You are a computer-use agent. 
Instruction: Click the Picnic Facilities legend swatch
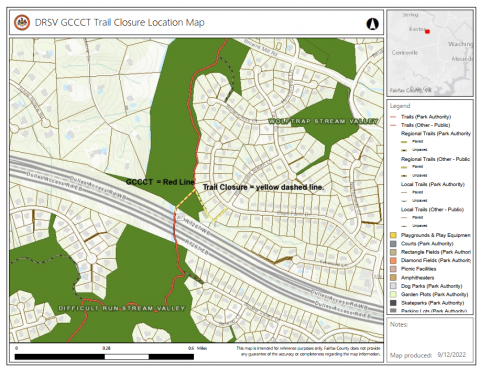[x=393, y=269]
